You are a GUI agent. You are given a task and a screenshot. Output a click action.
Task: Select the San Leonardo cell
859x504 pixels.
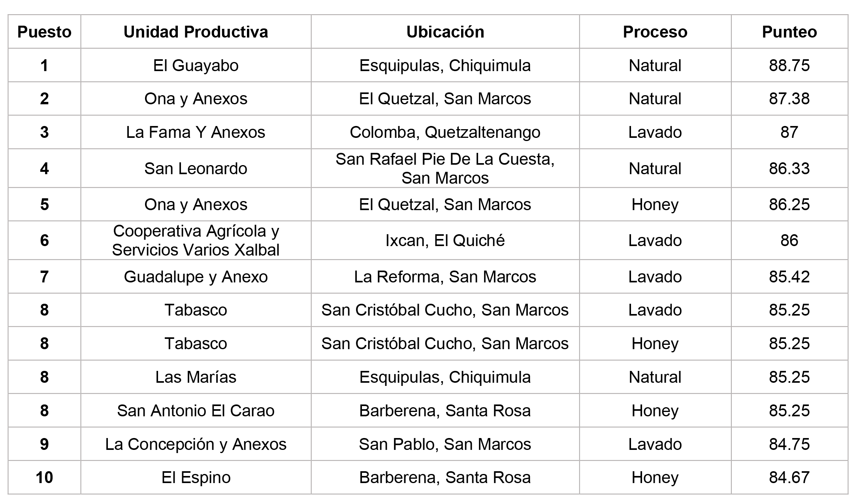[x=196, y=168]
